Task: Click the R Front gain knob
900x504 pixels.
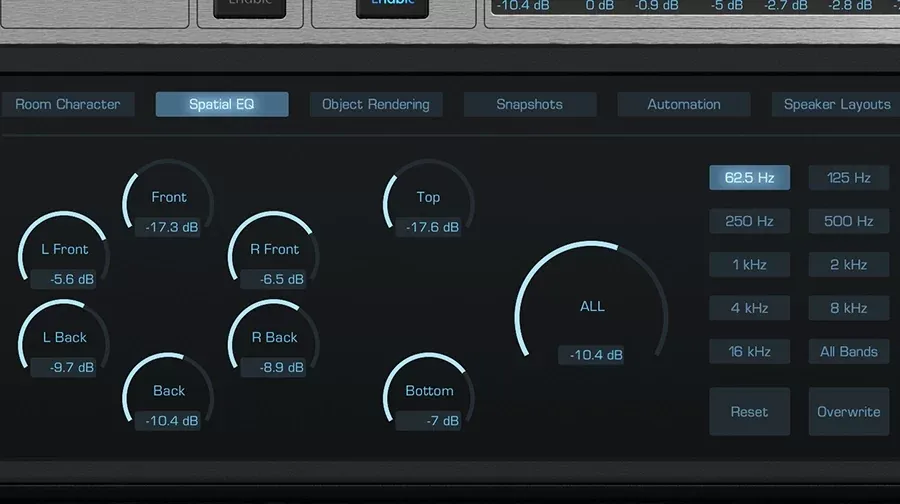Action: 274,249
